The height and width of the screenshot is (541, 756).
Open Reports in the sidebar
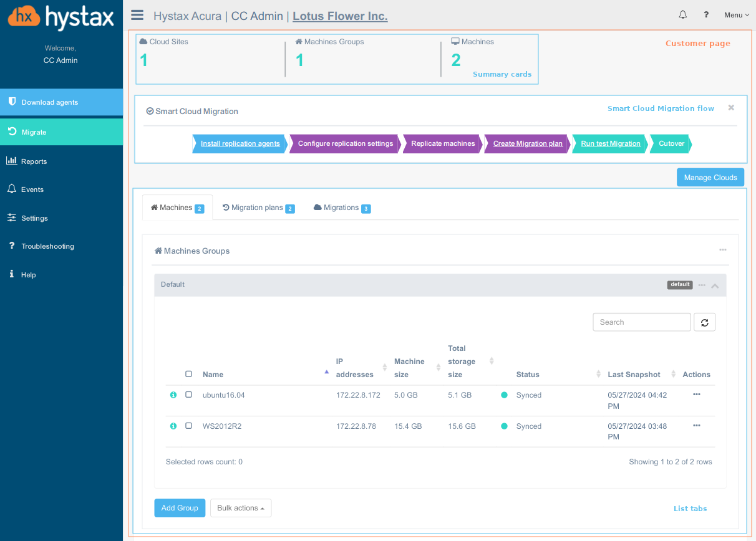click(34, 161)
